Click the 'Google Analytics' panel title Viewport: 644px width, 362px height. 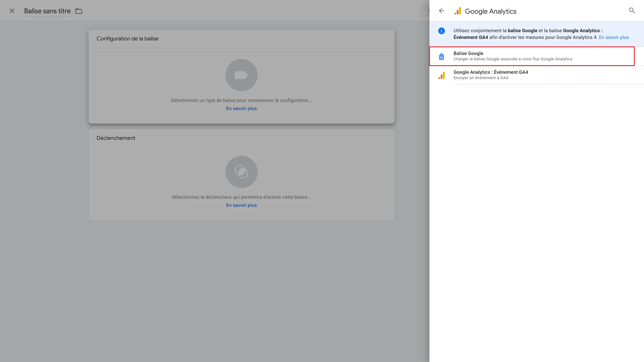pos(491,11)
